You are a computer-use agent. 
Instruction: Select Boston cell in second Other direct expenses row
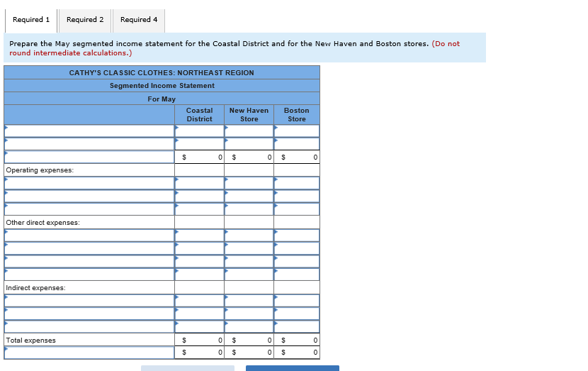click(x=297, y=248)
